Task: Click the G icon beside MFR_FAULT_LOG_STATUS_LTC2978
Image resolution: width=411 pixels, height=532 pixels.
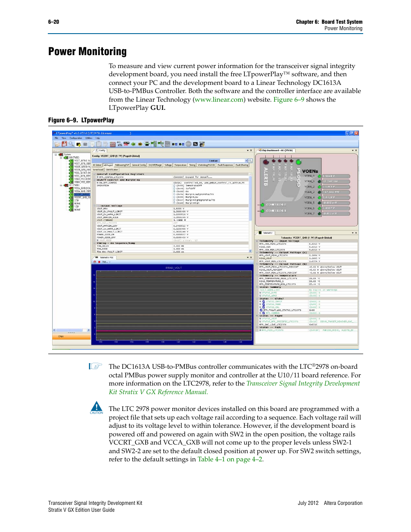Action: tap(261, 310)
